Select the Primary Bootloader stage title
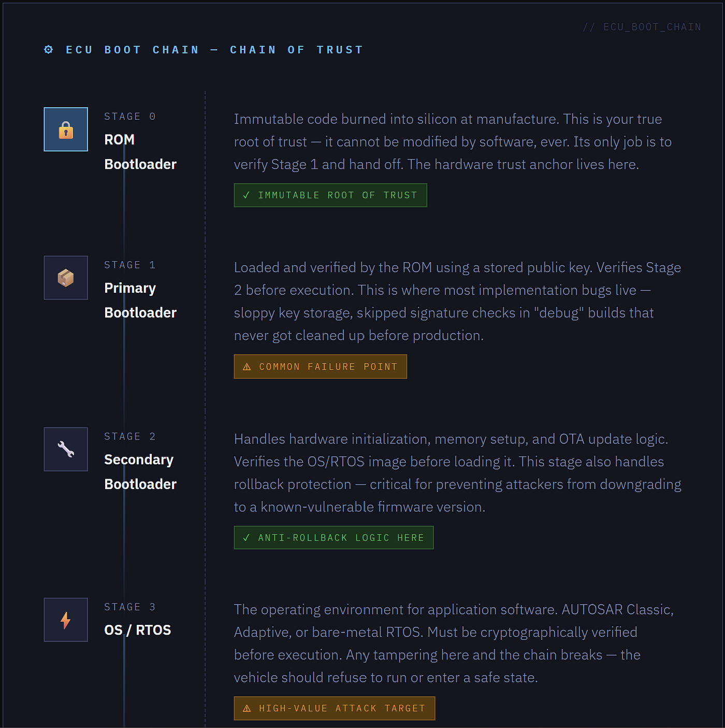This screenshot has width=725, height=728. click(140, 301)
